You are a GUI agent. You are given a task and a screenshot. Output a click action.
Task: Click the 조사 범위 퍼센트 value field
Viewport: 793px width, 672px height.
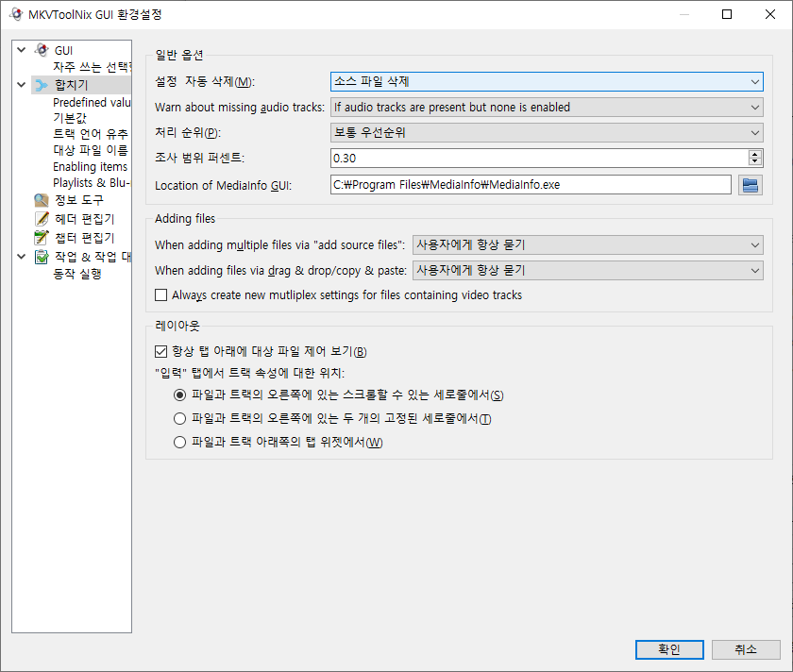(539, 159)
